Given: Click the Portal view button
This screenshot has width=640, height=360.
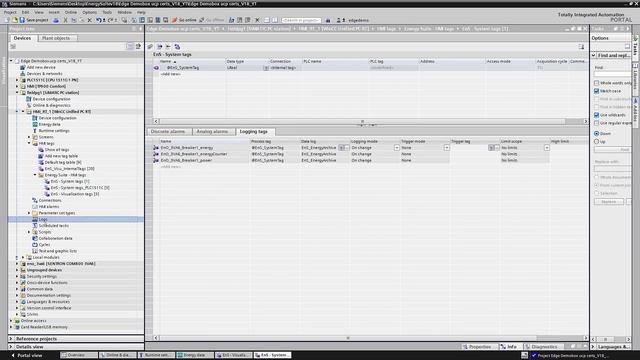Looking at the screenshot, I should pos(27,356).
